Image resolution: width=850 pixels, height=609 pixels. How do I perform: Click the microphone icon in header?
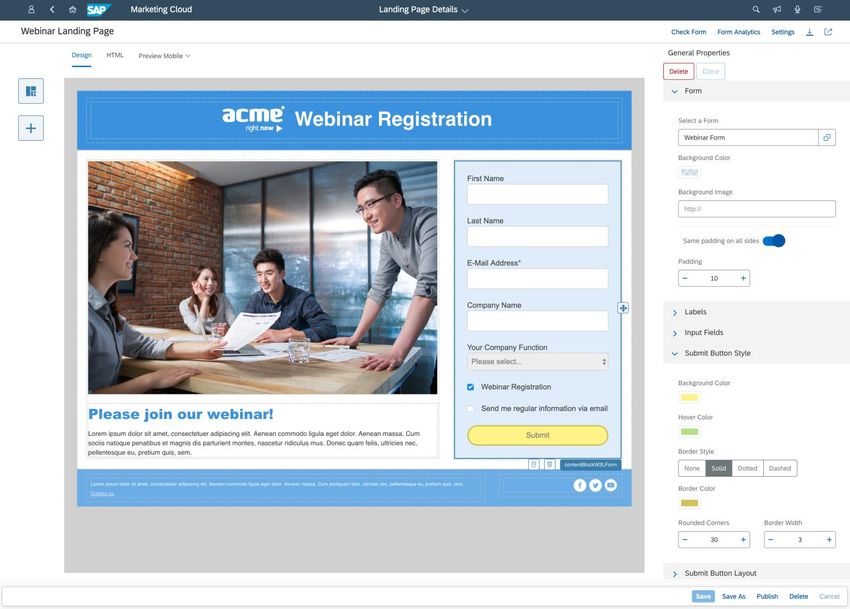click(797, 9)
